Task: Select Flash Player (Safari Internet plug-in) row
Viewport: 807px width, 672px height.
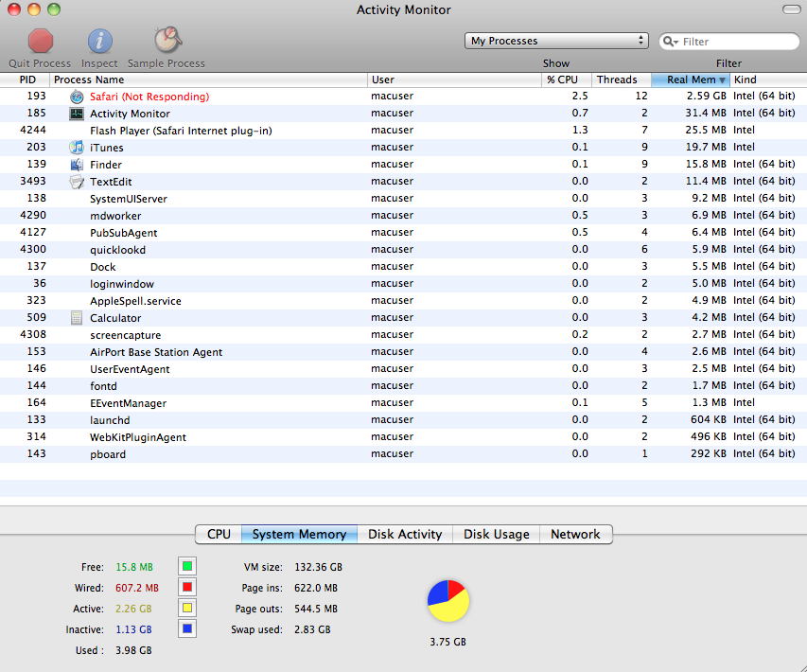Action: (x=403, y=131)
